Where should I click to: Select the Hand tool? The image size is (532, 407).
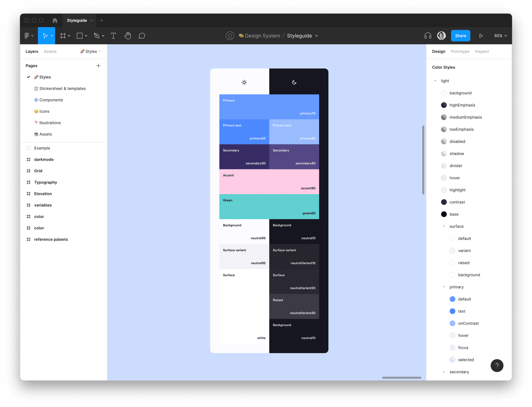click(x=128, y=36)
